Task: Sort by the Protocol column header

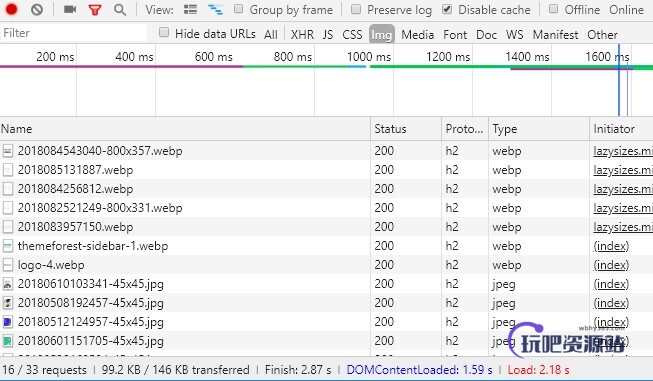Action: 465,129
